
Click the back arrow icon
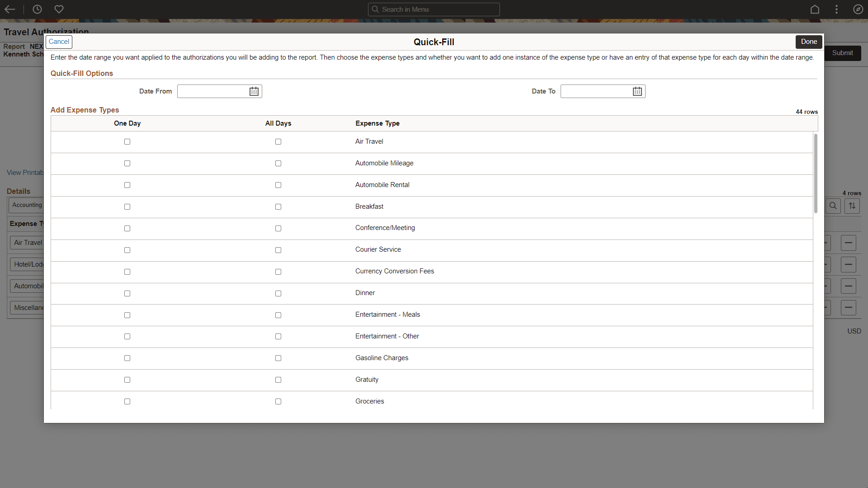(x=10, y=9)
